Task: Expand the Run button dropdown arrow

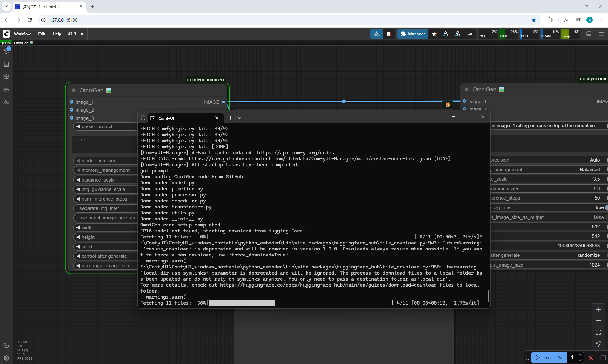Action: [x=560, y=358]
